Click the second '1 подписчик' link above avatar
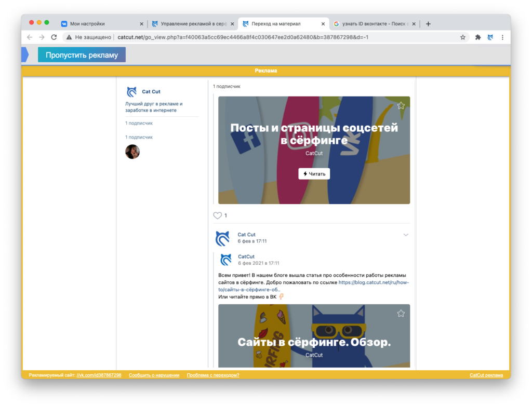This screenshot has width=532, height=407. point(139,137)
